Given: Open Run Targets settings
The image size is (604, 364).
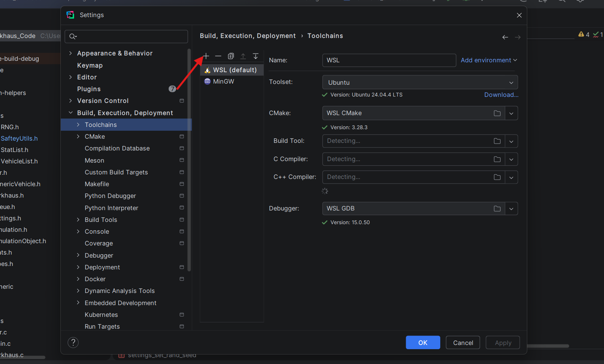Looking at the screenshot, I should click(x=102, y=326).
